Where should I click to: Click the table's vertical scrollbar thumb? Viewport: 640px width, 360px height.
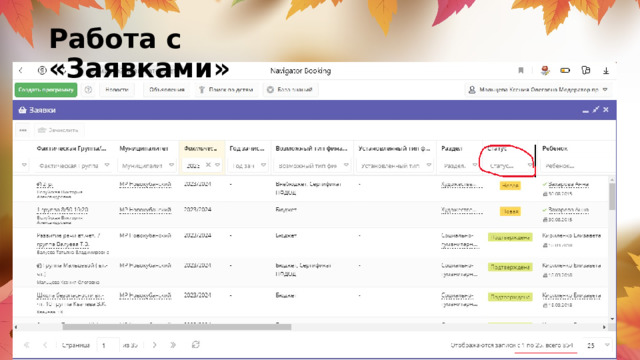pos(611,196)
